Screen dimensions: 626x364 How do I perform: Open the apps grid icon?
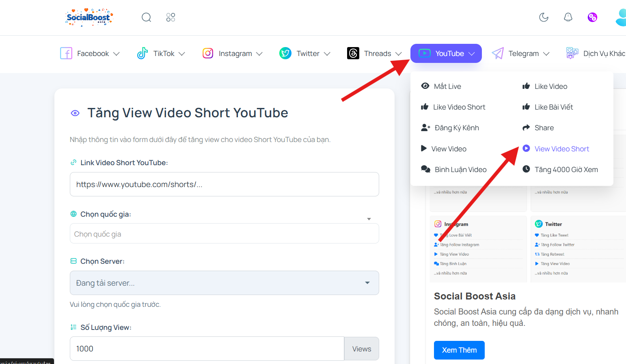tap(171, 17)
